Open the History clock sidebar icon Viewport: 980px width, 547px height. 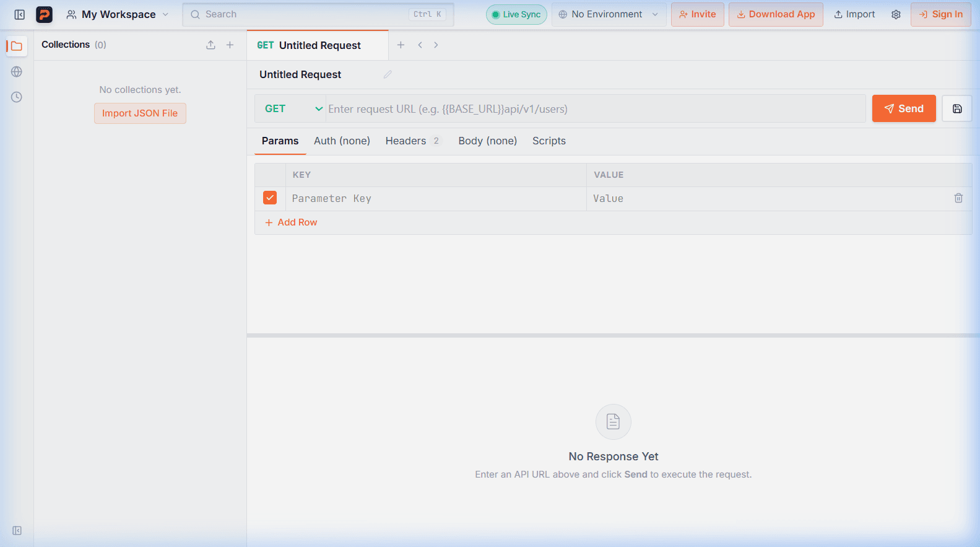[x=17, y=97]
